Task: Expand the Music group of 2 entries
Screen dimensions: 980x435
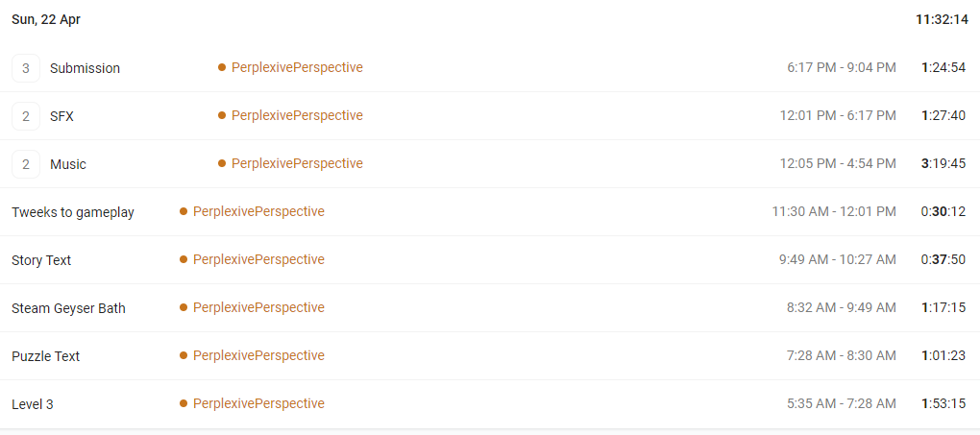Action: pos(26,164)
